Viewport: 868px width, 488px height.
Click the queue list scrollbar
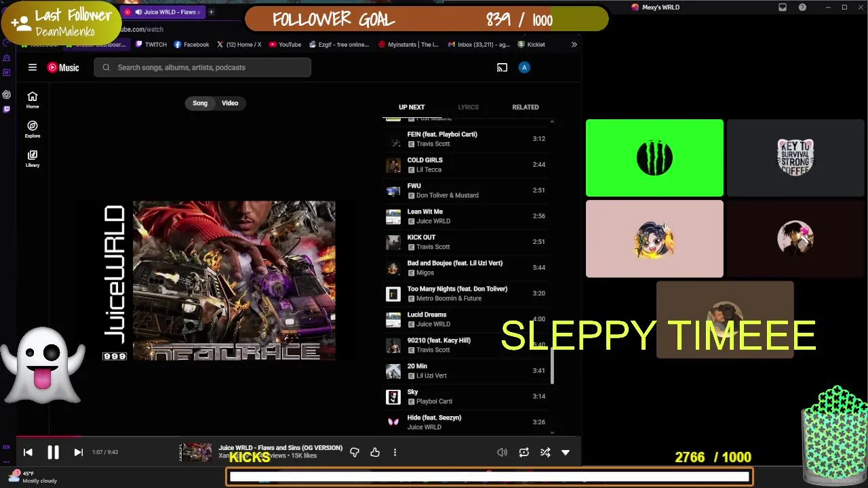pyautogui.click(x=552, y=366)
